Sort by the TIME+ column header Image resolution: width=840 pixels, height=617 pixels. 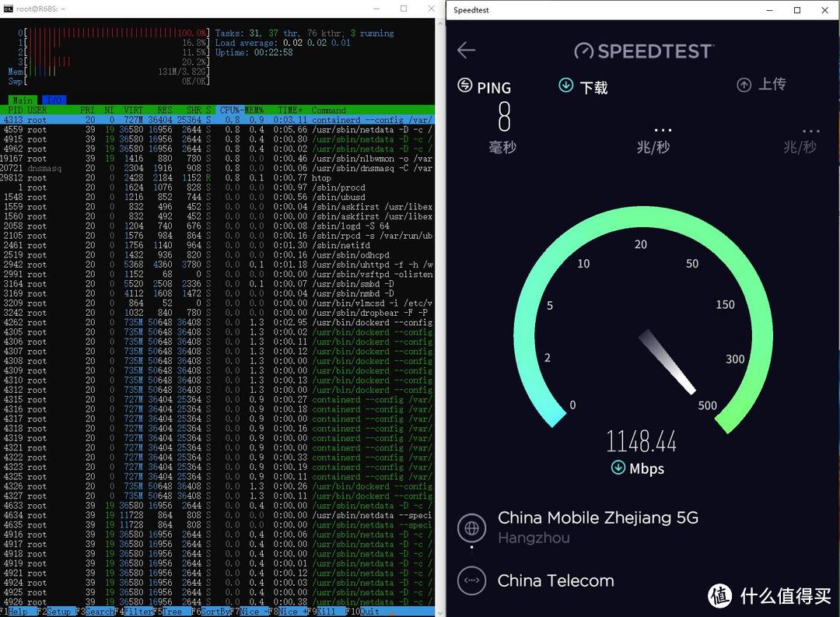coord(290,110)
